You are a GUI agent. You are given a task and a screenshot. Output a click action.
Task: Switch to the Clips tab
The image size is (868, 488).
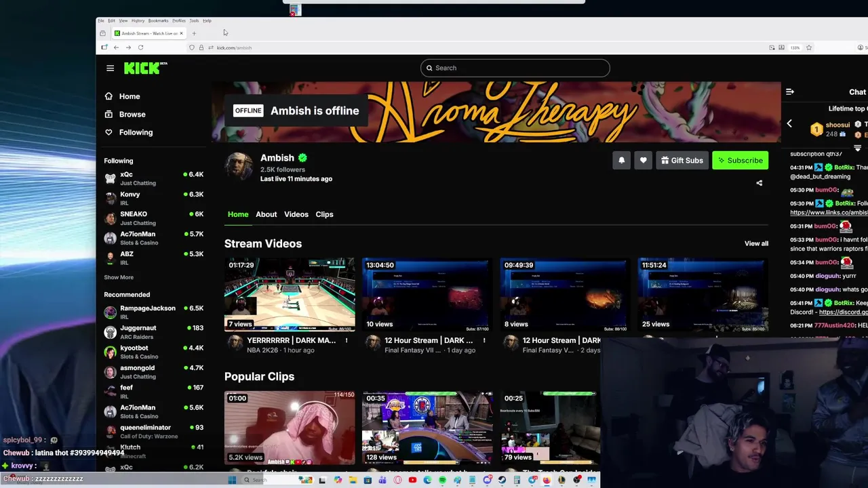coord(324,214)
